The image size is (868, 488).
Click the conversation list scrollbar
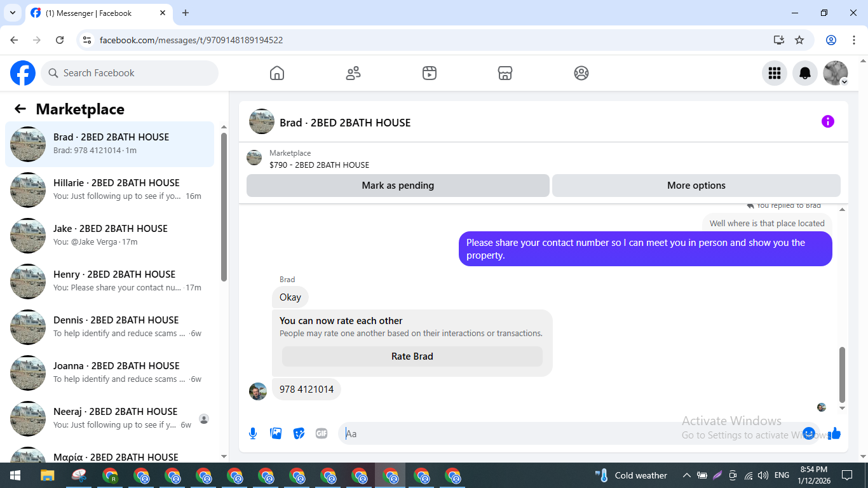pos(224,207)
